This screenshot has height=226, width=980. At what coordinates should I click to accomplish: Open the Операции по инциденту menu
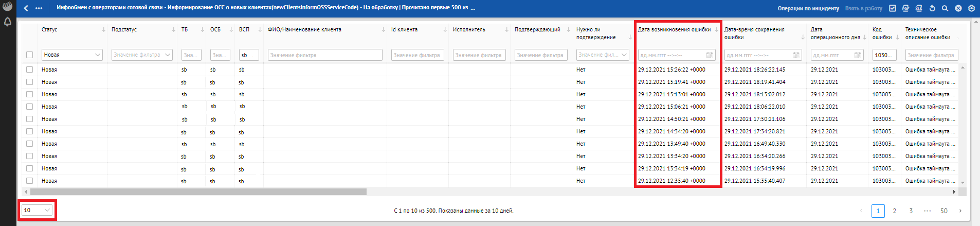[x=808, y=8]
